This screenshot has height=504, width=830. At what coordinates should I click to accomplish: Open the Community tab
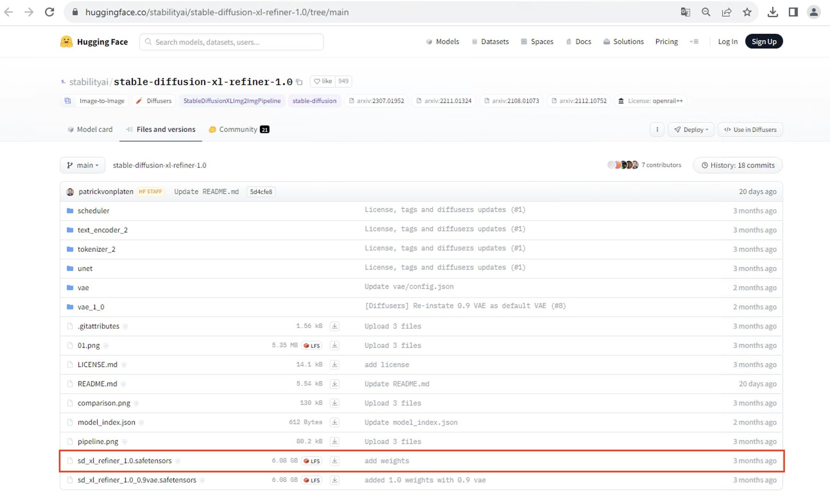[239, 130]
